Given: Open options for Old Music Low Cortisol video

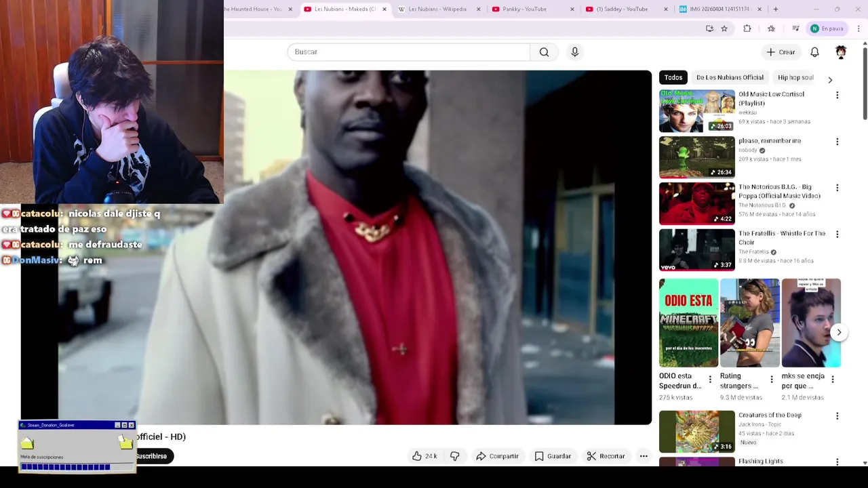Looking at the screenshot, I should click(837, 95).
